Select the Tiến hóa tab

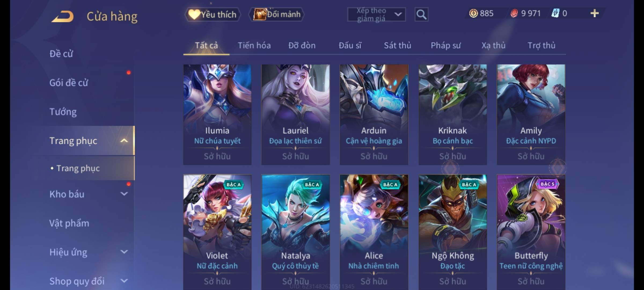[254, 45]
